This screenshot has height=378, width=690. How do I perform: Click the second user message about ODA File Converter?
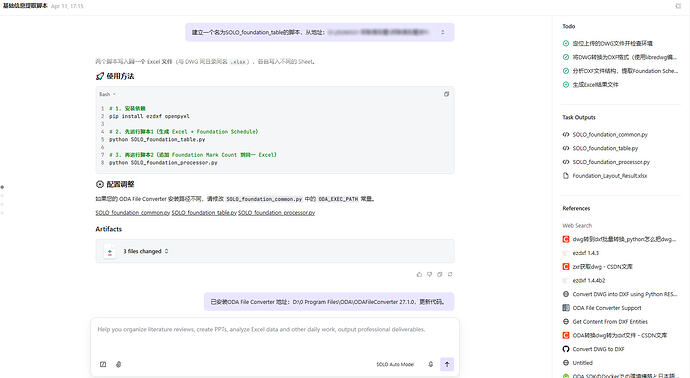[x=329, y=302]
